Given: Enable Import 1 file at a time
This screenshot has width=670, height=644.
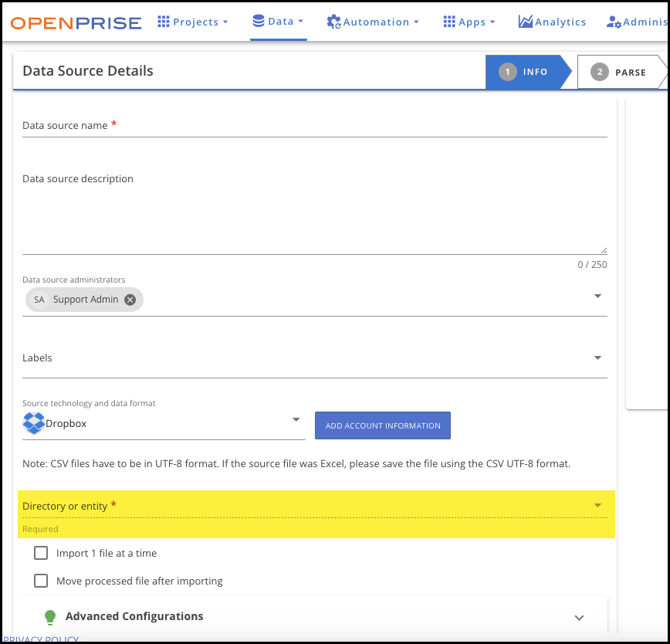Looking at the screenshot, I should point(41,553).
